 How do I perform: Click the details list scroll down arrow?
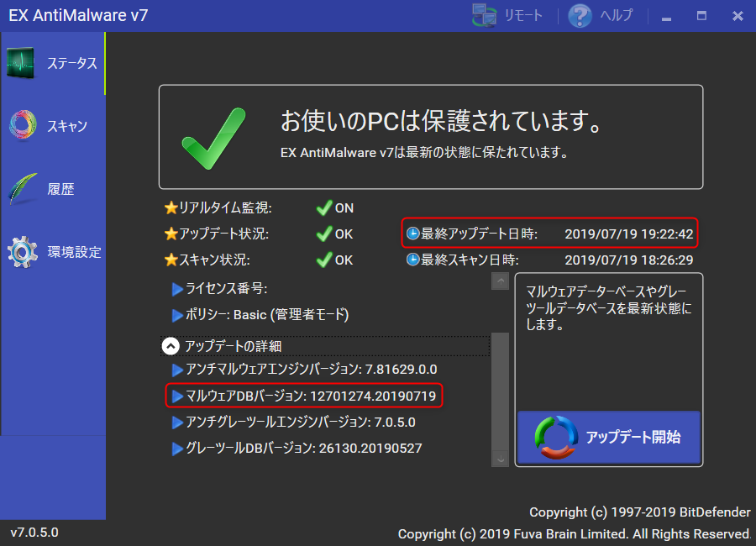pyautogui.click(x=500, y=458)
